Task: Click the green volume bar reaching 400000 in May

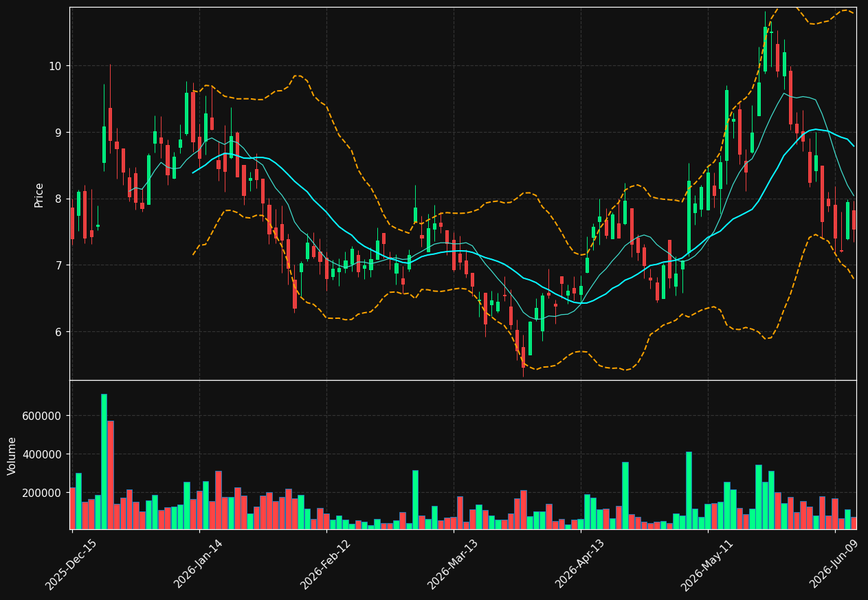Action: pos(689,490)
